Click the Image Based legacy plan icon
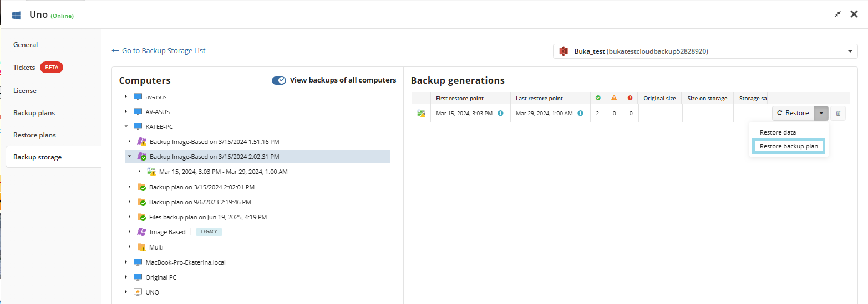Screen dimensions: 868x304 pos(141,232)
